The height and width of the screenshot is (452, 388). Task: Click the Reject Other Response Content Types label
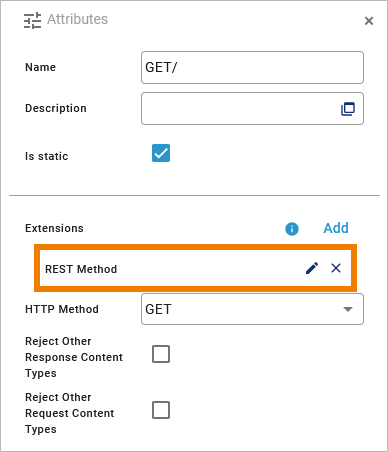[x=74, y=357]
